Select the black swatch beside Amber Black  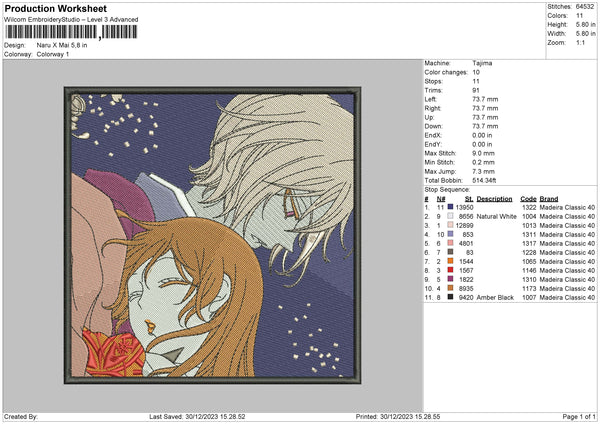pos(450,297)
